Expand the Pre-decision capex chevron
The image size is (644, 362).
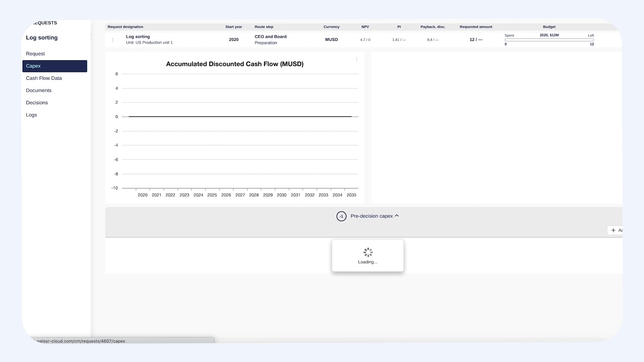click(397, 216)
